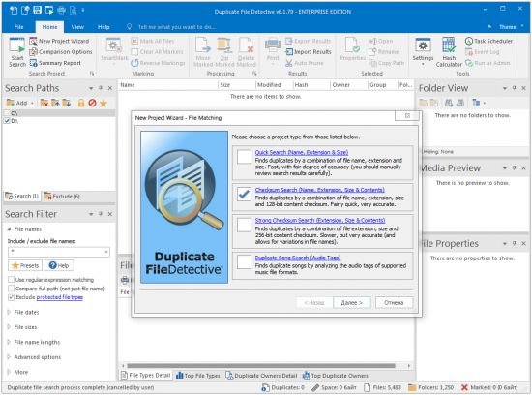Click the Start Search icon

17,46
